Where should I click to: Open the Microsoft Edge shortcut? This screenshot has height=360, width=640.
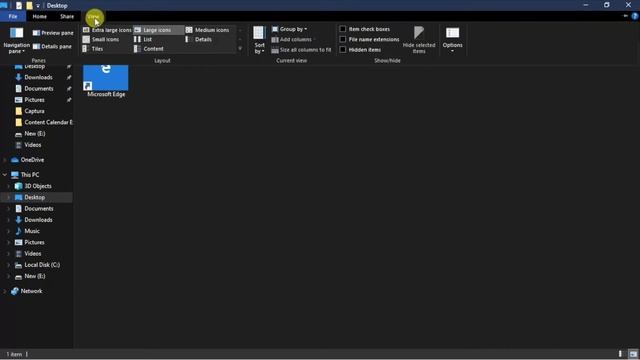[106, 81]
